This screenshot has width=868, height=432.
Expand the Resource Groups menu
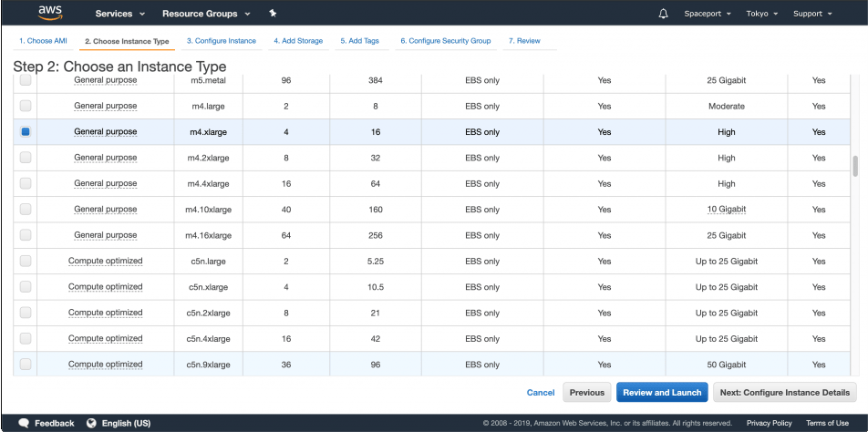click(x=206, y=14)
